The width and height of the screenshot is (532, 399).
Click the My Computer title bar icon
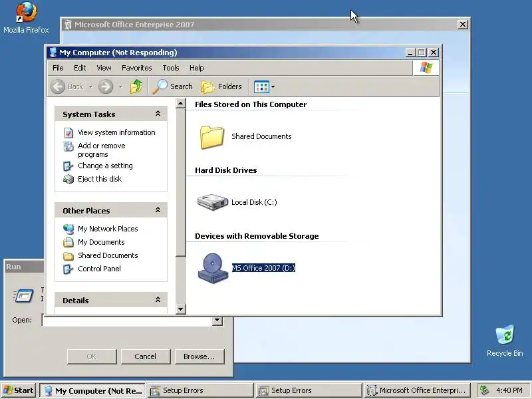(53, 53)
